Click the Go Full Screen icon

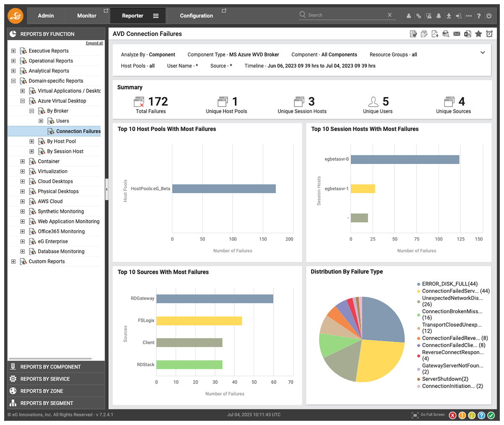tap(415, 415)
